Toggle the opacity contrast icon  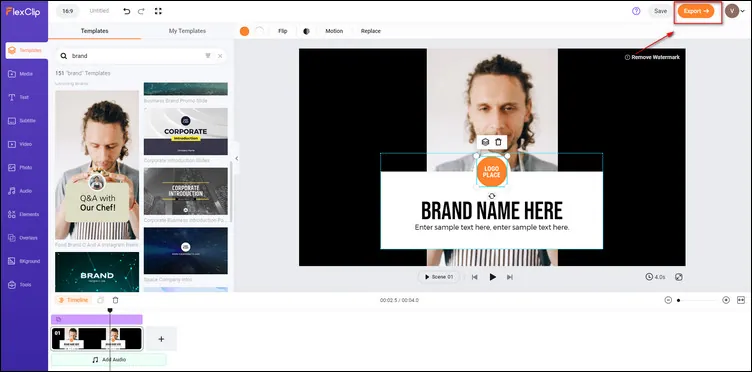(x=306, y=31)
